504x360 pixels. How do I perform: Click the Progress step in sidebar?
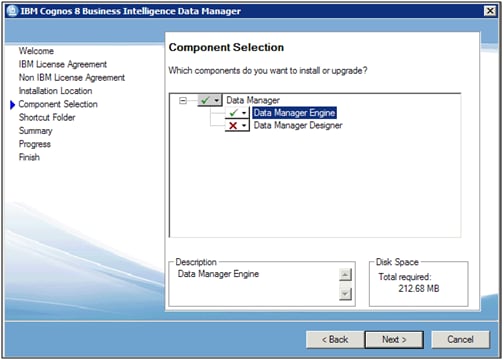[35, 144]
